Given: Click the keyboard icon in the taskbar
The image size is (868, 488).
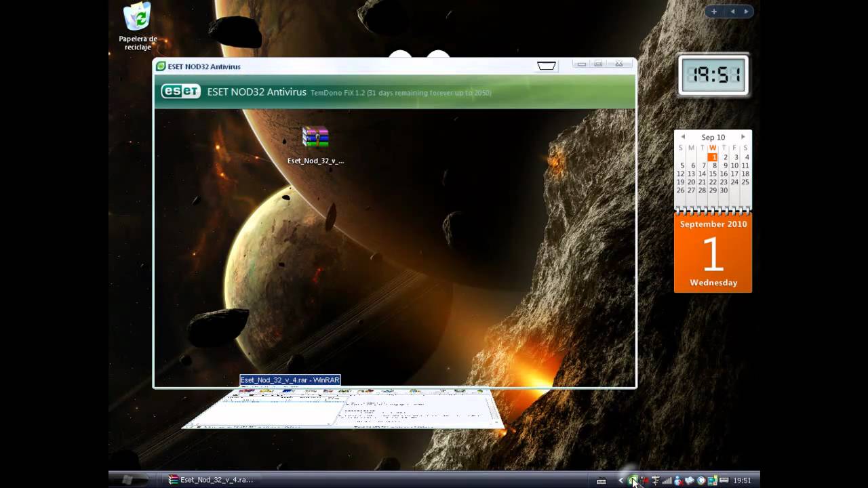Looking at the screenshot, I should (x=601, y=481).
